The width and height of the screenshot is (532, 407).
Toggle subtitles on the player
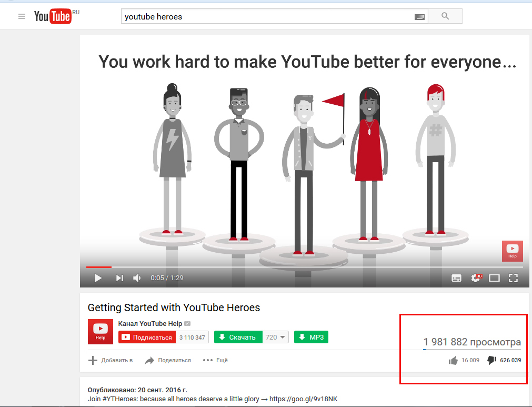coord(456,279)
